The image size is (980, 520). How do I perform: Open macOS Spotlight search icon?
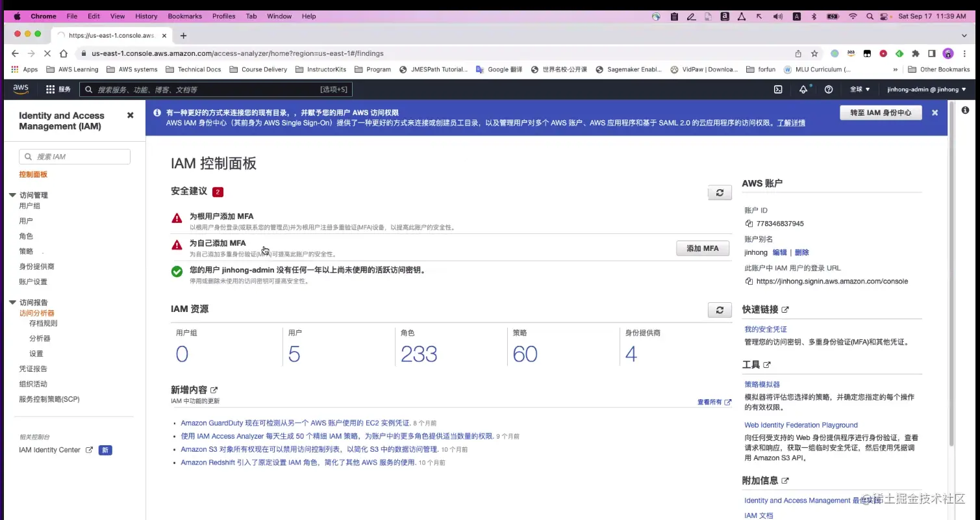pyautogui.click(x=870, y=16)
